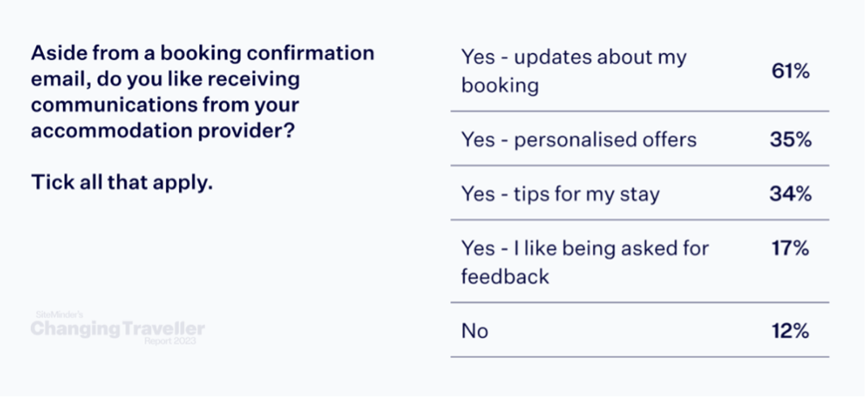Select the Report 2023 caption under the logo
This screenshot has height=398, width=868.
170,341
